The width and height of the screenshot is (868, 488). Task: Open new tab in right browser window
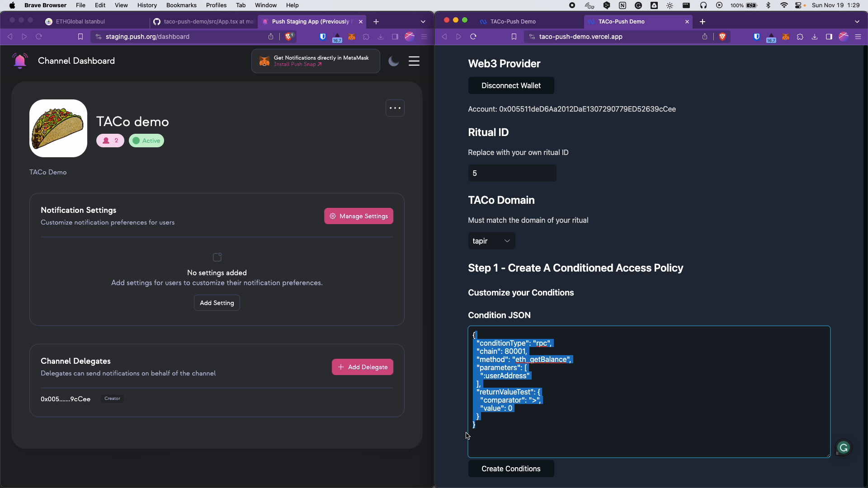coord(703,22)
